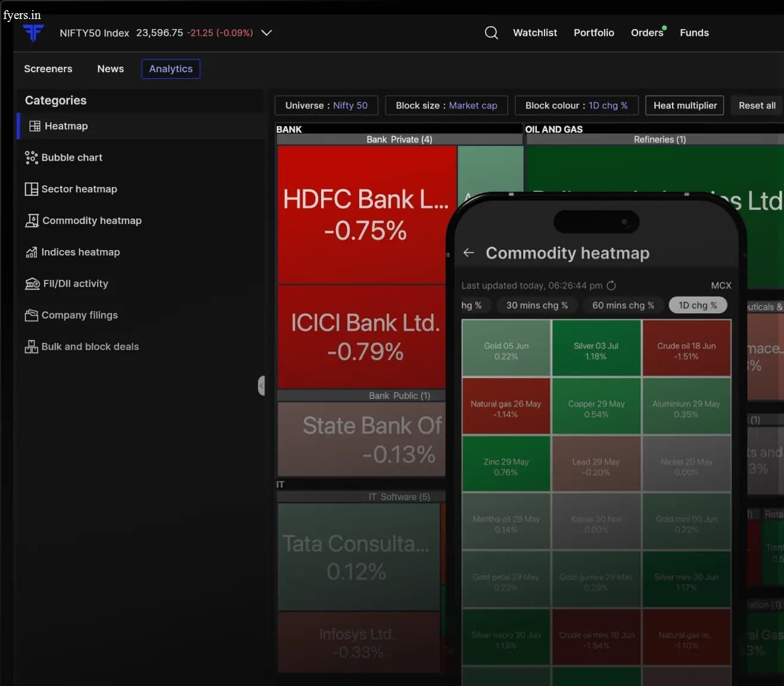Click the Reset all button
Viewport: 784px width, 686px height.
coord(757,105)
